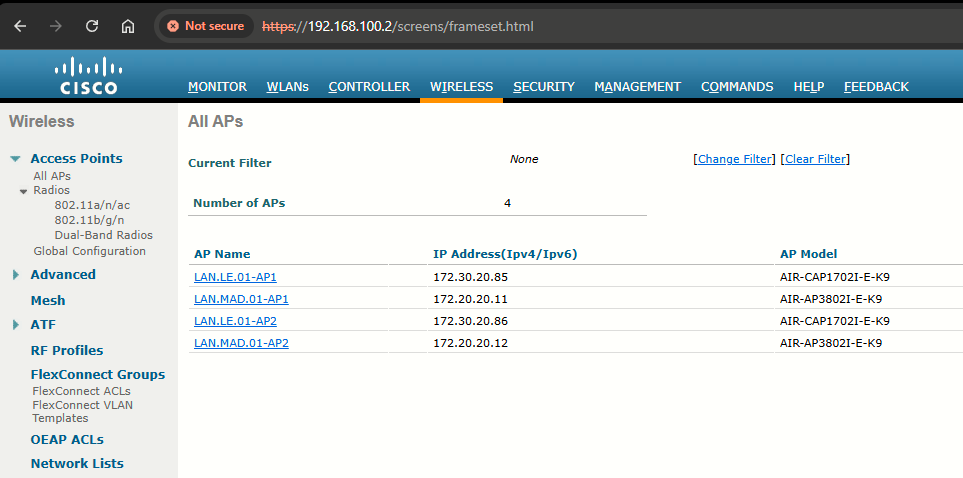Open Access Points in the sidebar
Image resolution: width=963 pixels, height=478 pixels.
[x=76, y=159]
